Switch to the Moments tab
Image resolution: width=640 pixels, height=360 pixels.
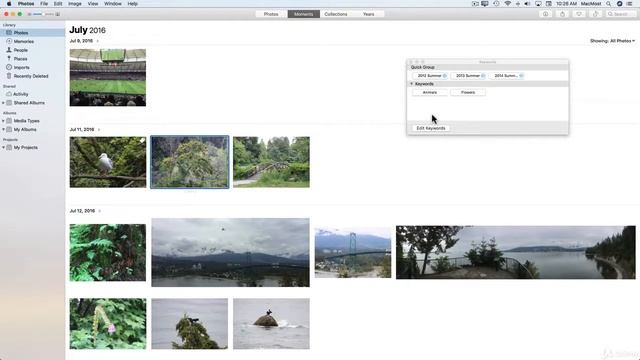pyautogui.click(x=303, y=14)
